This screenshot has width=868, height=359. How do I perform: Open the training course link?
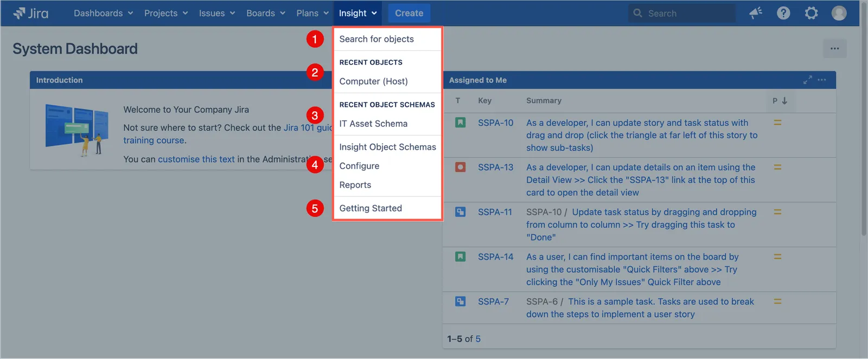click(x=154, y=140)
